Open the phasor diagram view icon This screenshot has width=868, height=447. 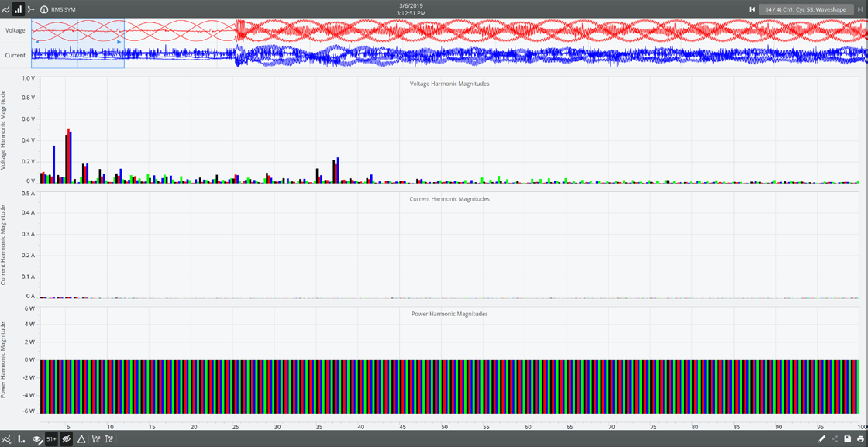tap(30, 9)
